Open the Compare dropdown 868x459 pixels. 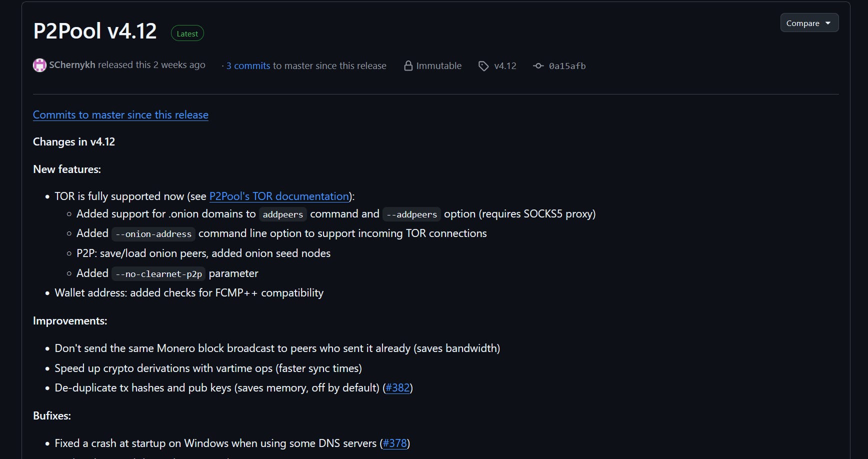coord(809,23)
